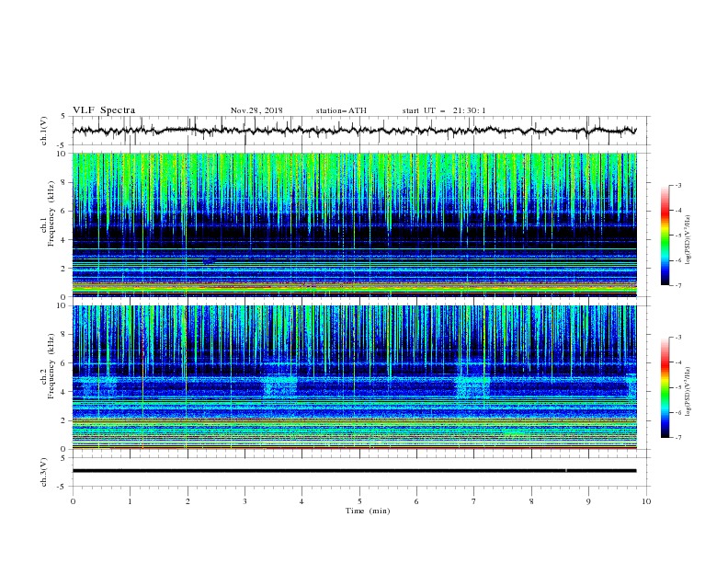Click time axis tick label '4'

tap(301, 501)
